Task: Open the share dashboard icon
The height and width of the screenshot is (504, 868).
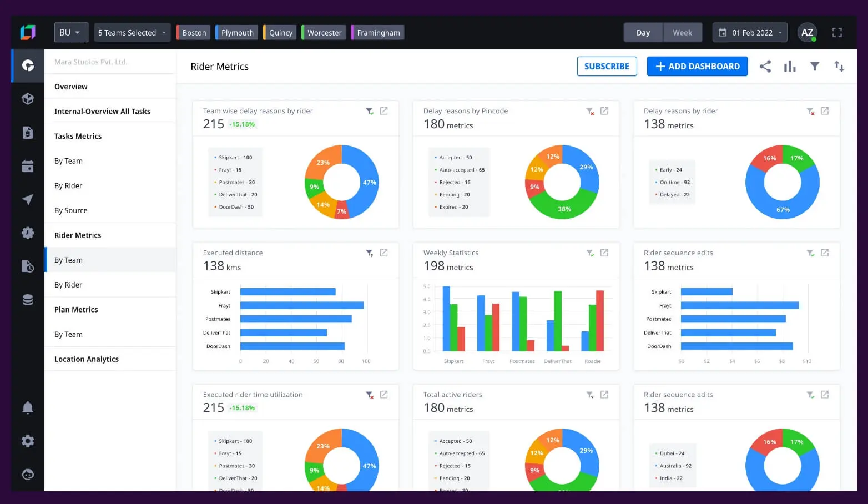Action: [765, 66]
